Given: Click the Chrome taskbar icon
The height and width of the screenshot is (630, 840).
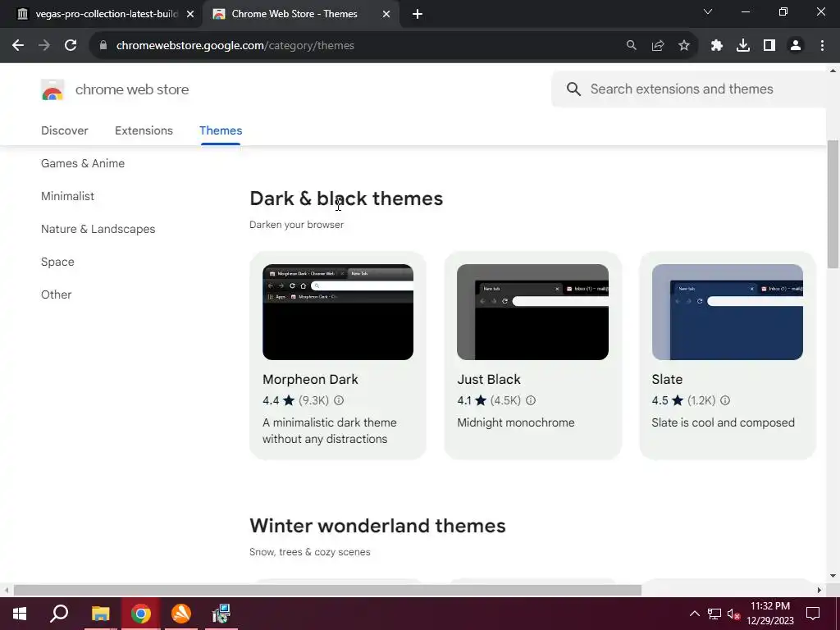Looking at the screenshot, I should (141, 614).
